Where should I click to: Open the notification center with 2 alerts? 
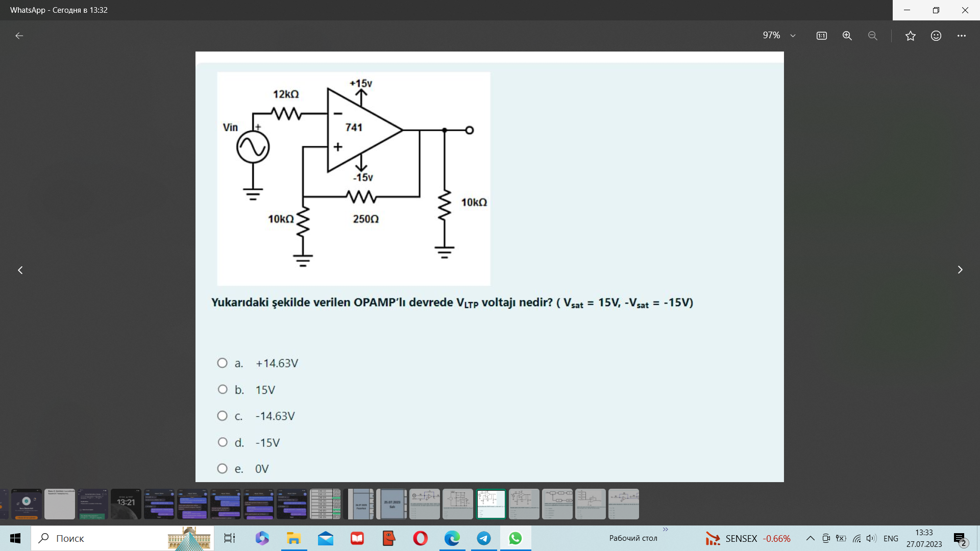[x=960, y=539]
